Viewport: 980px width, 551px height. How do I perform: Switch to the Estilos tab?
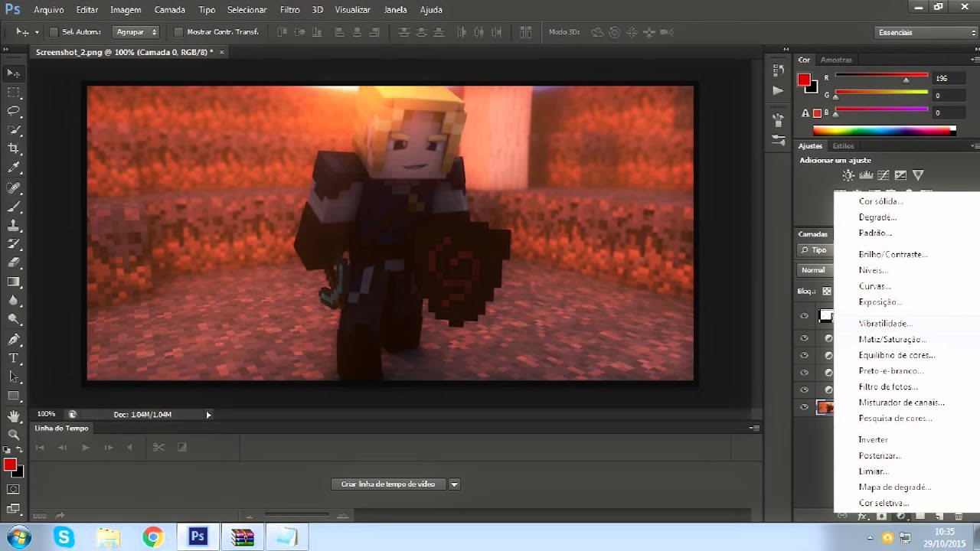tap(843, 145)
